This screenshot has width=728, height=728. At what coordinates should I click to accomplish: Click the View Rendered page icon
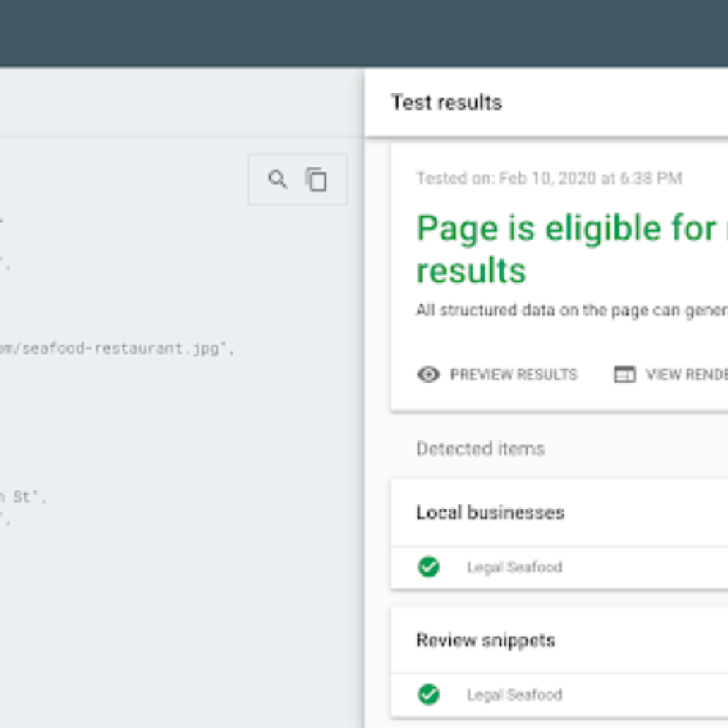coord(624,374)
